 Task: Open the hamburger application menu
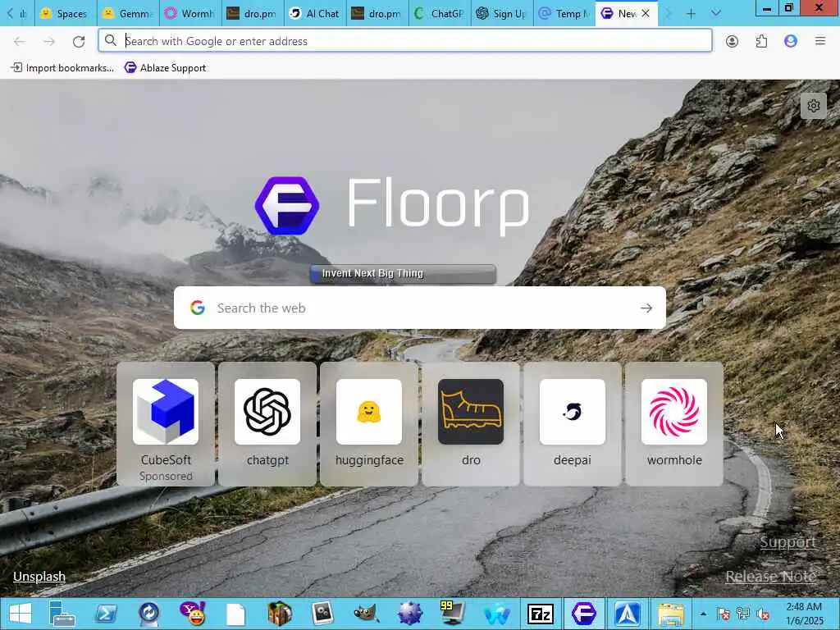point(820,41)
